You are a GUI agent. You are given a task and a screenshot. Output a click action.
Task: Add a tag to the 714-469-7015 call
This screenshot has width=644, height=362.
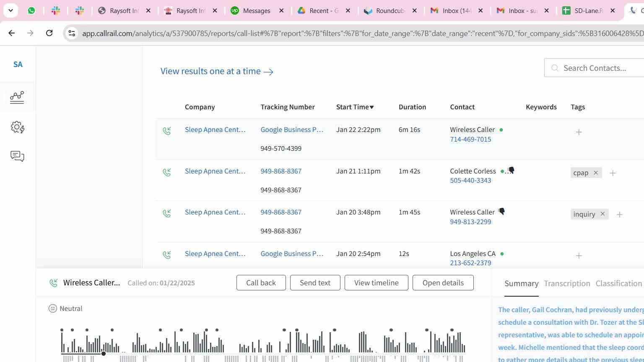coord(579,132)
